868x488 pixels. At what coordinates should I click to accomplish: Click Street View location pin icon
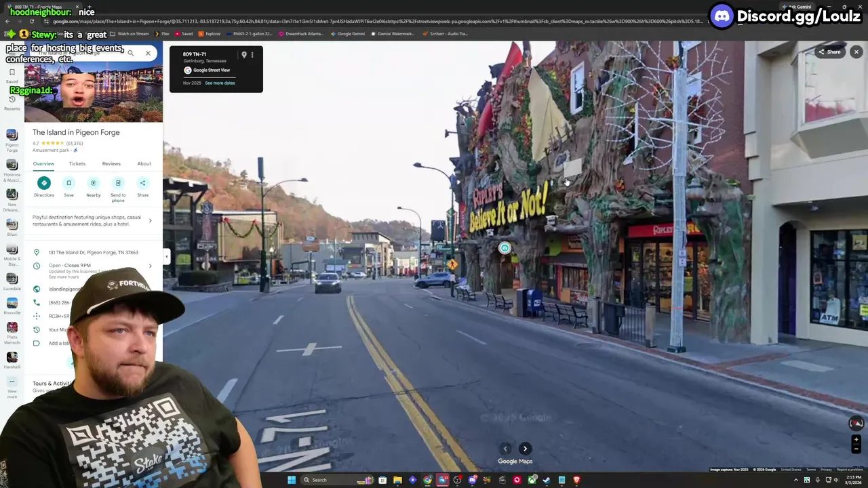tap(244, 55)
